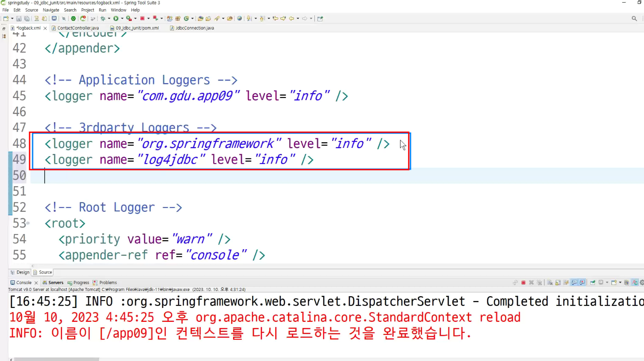The height and width of the screenshot is (361, 644).
Task: Click the Back navigation arrow icon
Action: coord(291,18)
